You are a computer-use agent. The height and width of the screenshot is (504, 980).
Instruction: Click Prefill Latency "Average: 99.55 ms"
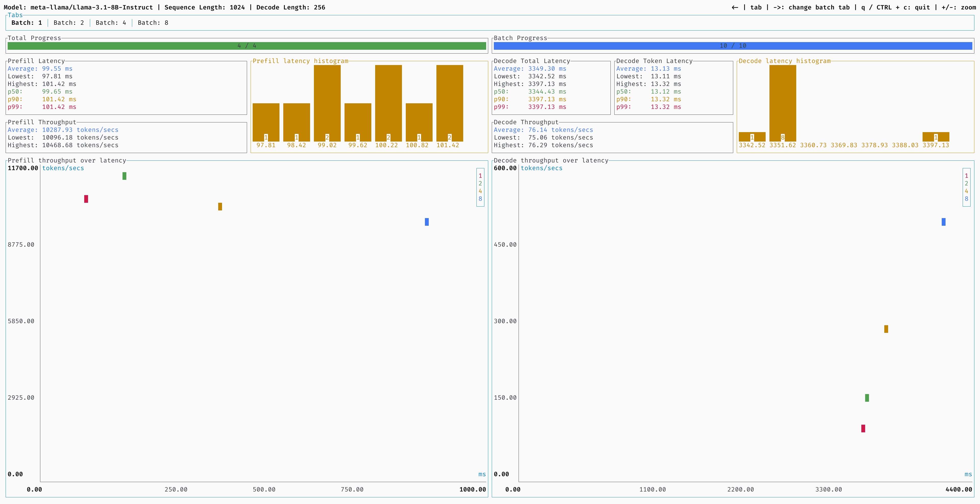click(x=40, y=69)
